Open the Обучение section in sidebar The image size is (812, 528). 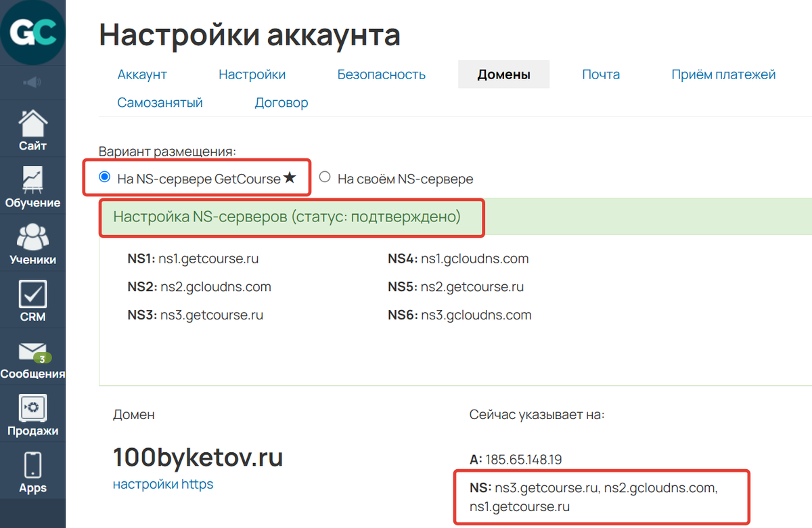point(32,187)
